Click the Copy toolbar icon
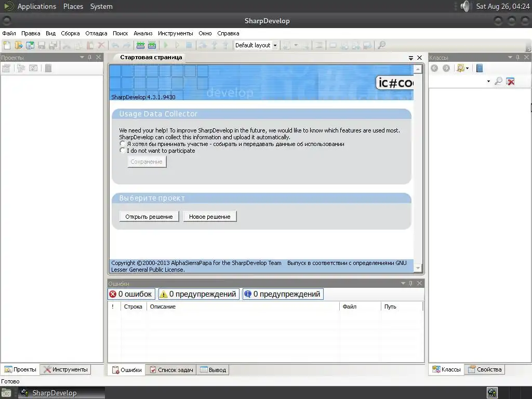 click(78, 45)
